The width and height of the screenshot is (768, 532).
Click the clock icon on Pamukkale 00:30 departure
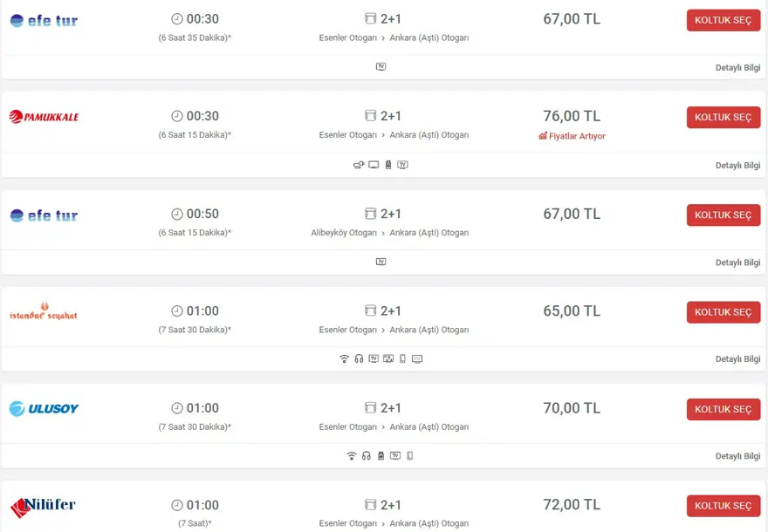[177, 116]
